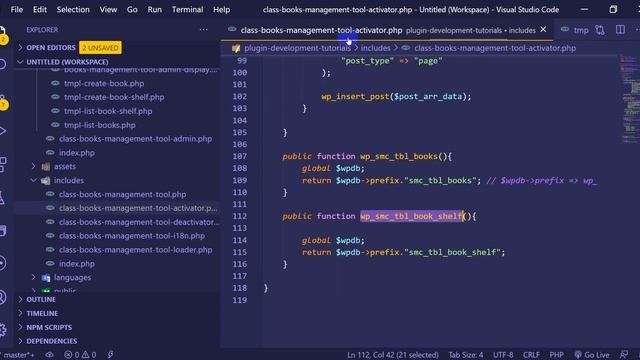Open class-books-management-tool-loader.php file
The height and width of the screenshot is (360, 640).
[135, 250]
